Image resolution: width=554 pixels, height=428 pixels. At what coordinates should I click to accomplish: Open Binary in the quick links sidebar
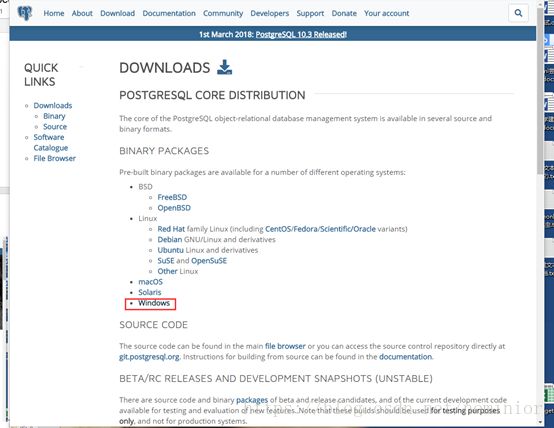54,116
